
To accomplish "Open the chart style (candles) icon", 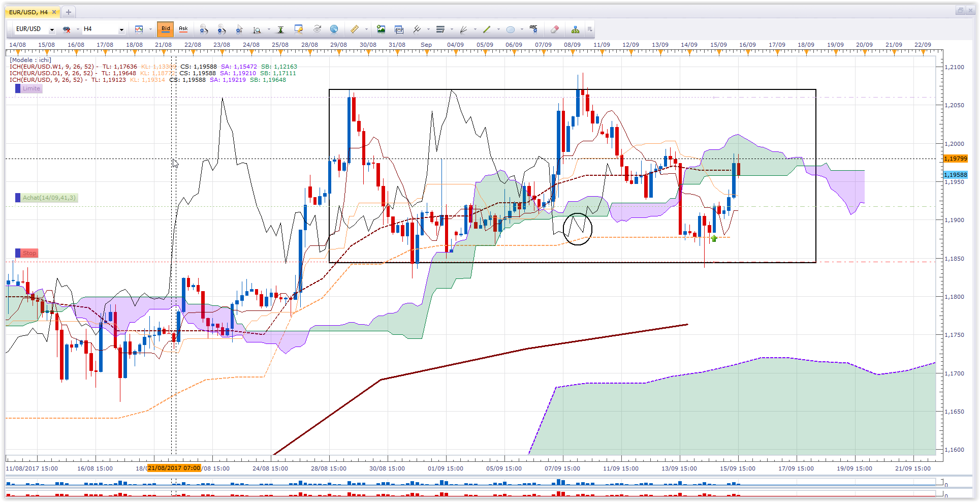I will click(139, 29).
